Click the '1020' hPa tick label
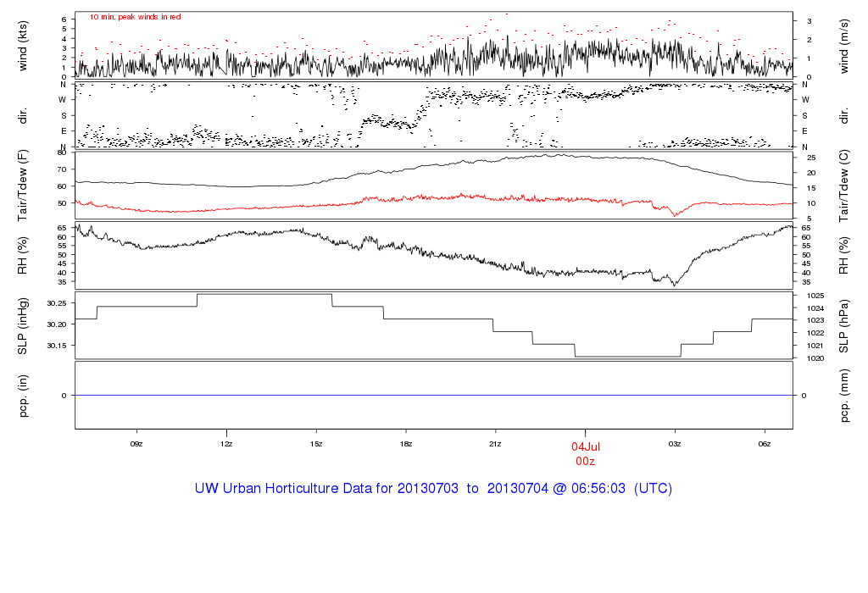Screen dimensions: 868x593 tap(815, 357)
